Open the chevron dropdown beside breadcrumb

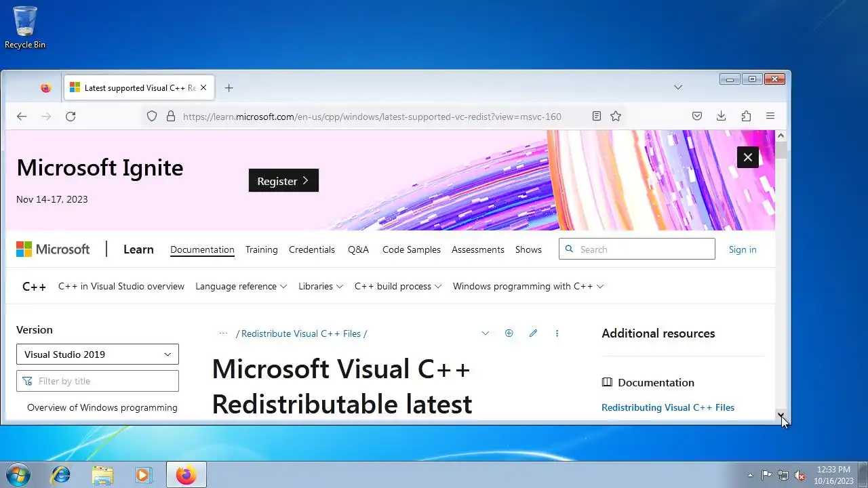485,333
